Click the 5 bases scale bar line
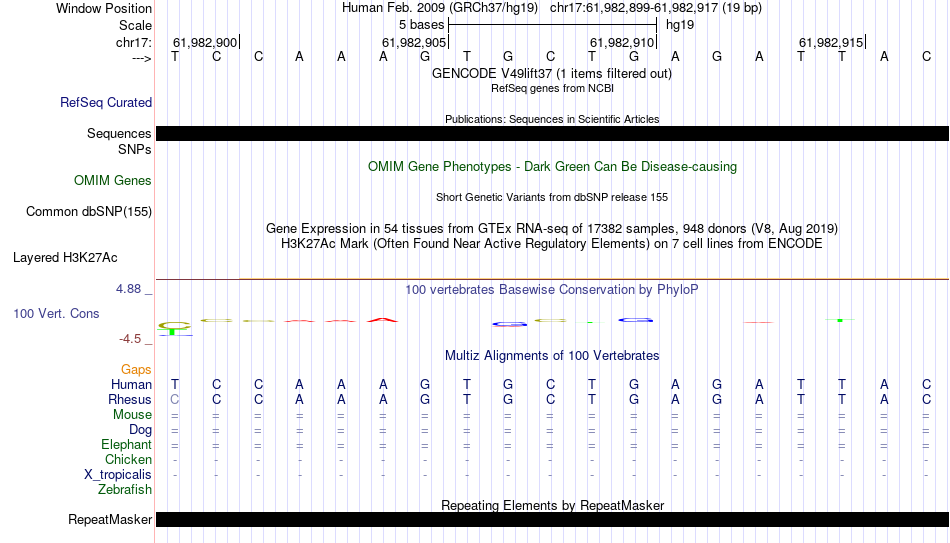Screen dimensions: 950x543 (553, 25)
